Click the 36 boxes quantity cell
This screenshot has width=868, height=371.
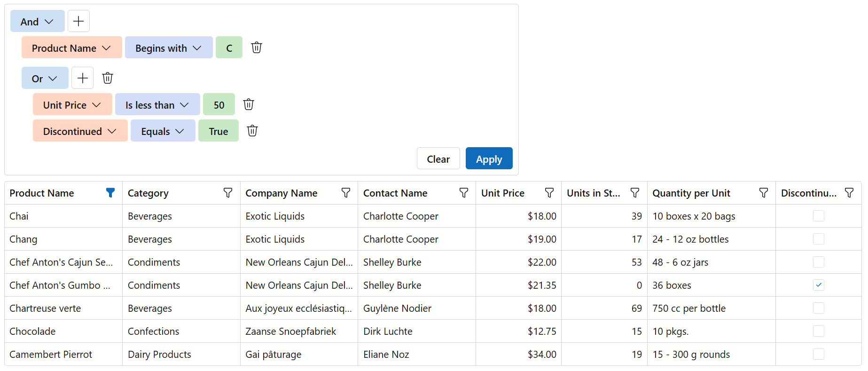[712, 285]
